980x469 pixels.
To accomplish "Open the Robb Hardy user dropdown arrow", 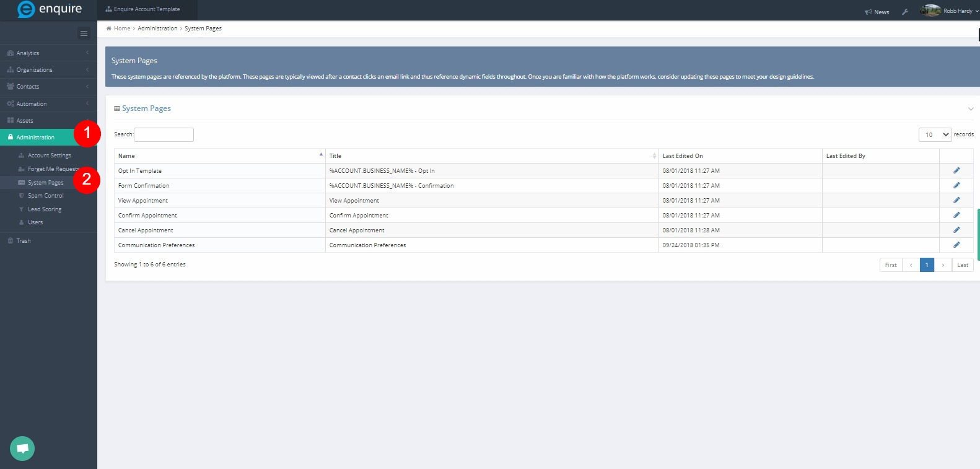I will tap(977, 11).
